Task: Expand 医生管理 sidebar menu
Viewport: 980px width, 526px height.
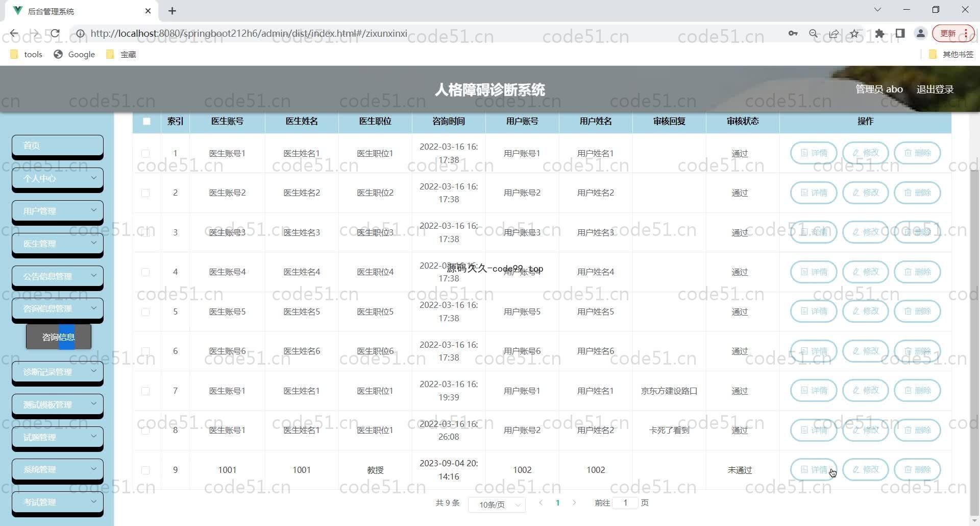Action: (58, 244)
